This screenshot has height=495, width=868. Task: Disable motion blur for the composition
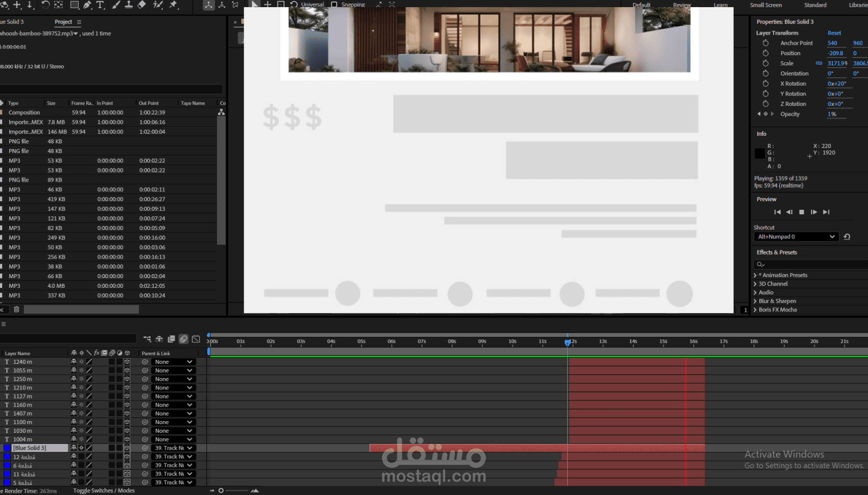pyautogui.click(x=183, y=339)
